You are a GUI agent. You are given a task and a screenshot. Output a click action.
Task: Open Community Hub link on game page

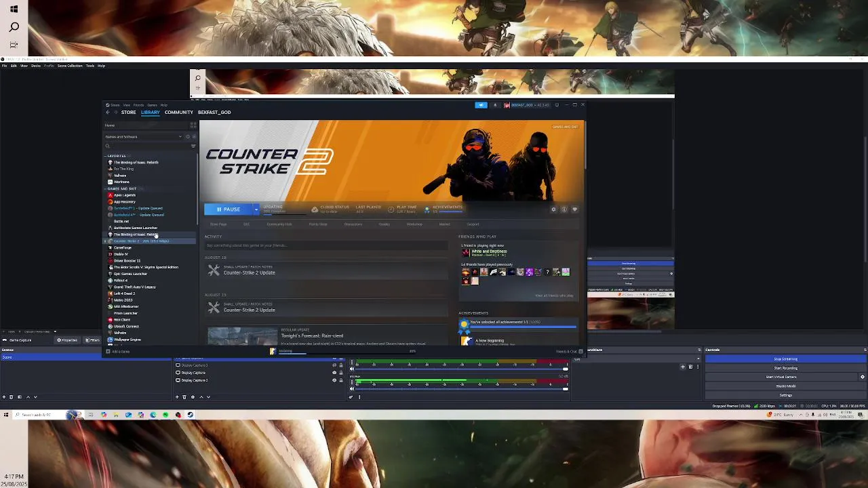[279, 224]
